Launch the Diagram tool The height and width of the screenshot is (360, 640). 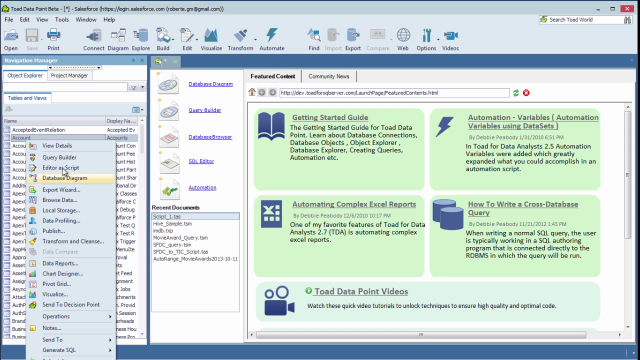(118, 39)
